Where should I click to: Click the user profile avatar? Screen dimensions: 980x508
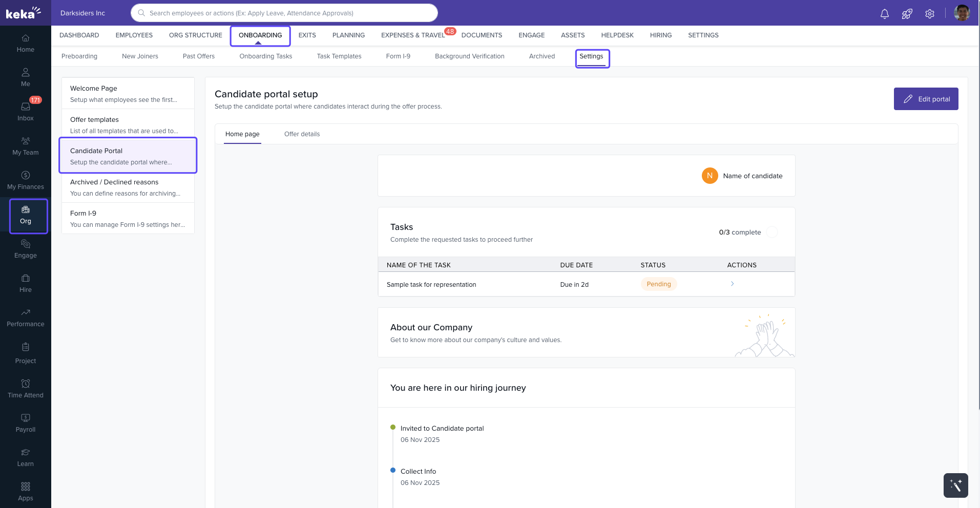tap(962, 13)
